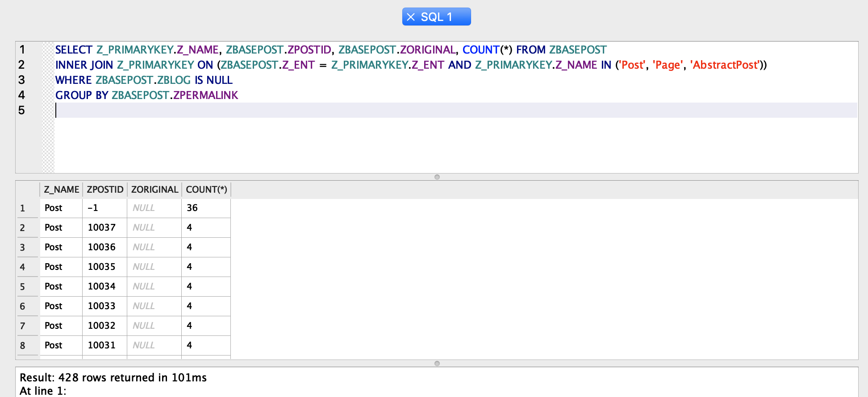The image size is (868, 397).
Task: Click editor line number 3 in gutter
Action: (x=22, y=80)
